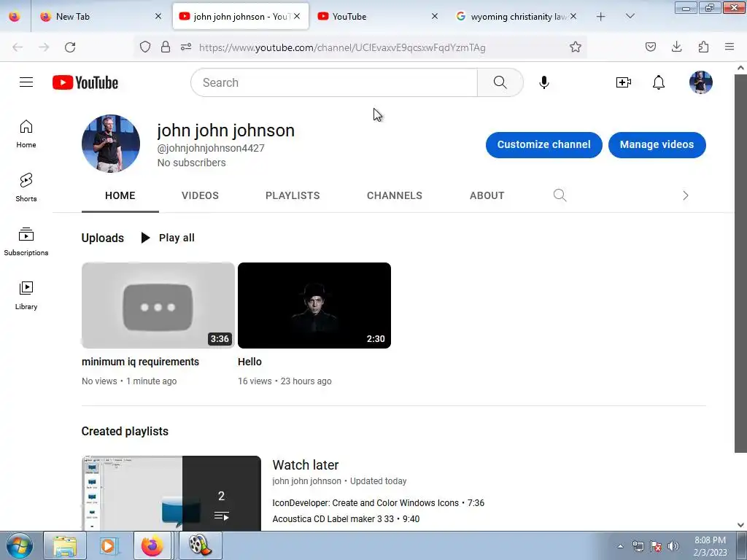This screenshot has width=747, height=560.
Task: Bookmark this page with the star icon
Action: point(576,47)
